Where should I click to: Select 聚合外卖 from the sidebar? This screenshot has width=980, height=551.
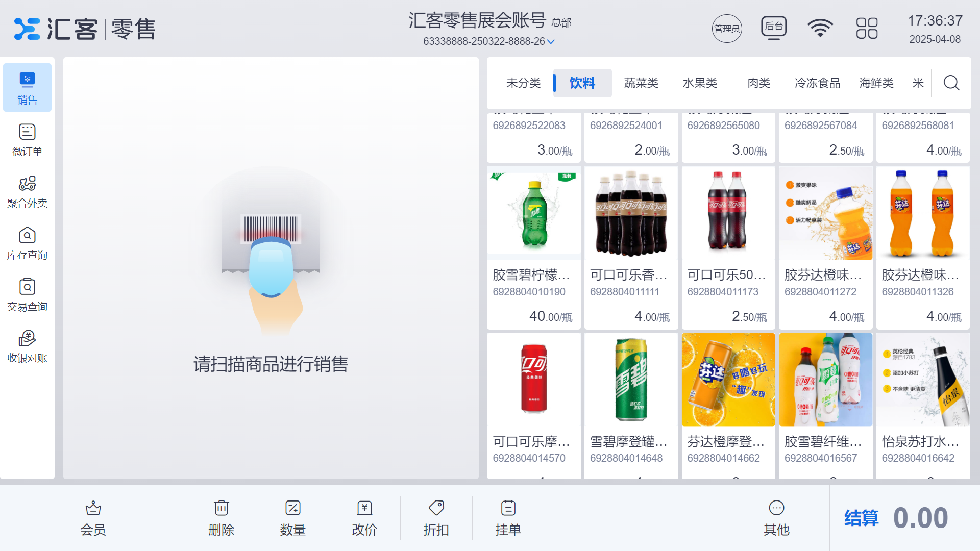(x=27, y=191)
